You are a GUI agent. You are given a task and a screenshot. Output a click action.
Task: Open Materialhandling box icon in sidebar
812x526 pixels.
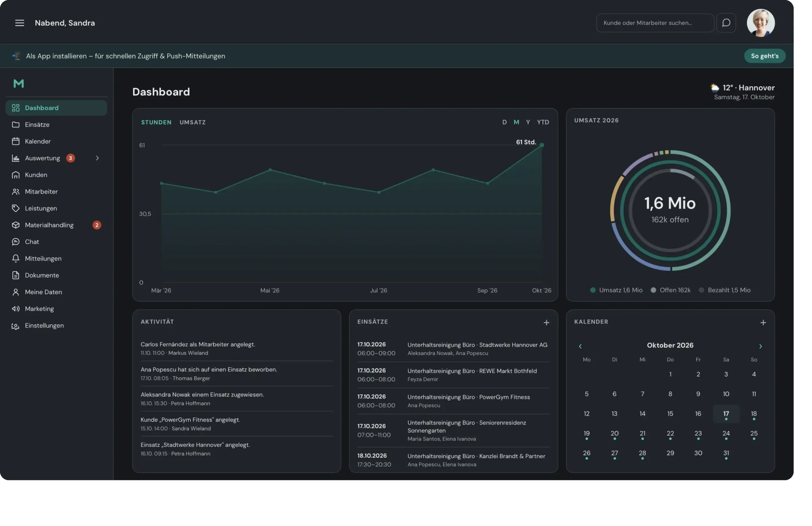(x=16, y=225)
